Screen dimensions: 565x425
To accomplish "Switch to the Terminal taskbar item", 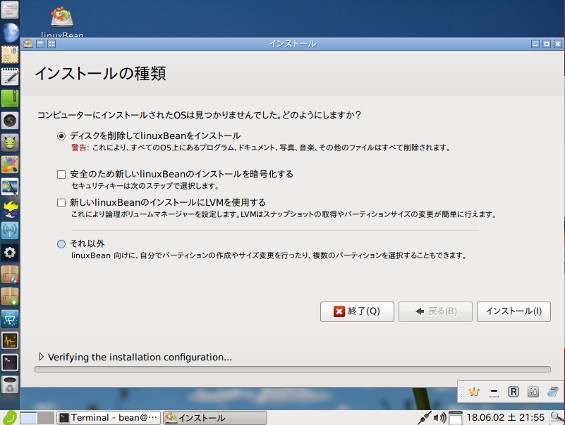I will click(x=108, y=418).
